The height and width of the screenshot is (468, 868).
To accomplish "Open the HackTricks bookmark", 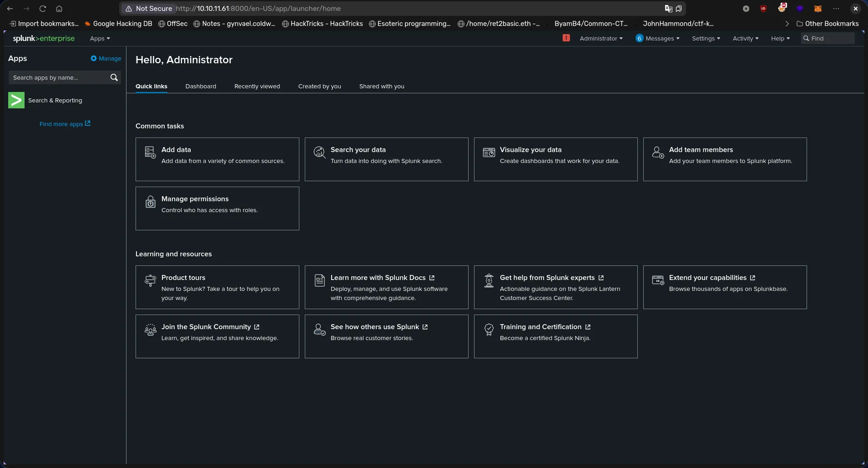I will (x=323, y=24).
